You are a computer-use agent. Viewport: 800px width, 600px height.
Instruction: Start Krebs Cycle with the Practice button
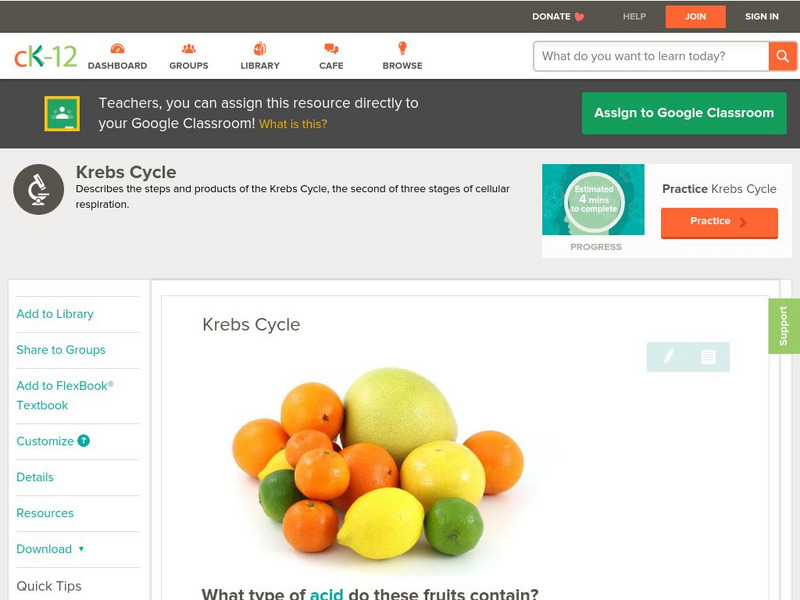[x=719, y=222]
